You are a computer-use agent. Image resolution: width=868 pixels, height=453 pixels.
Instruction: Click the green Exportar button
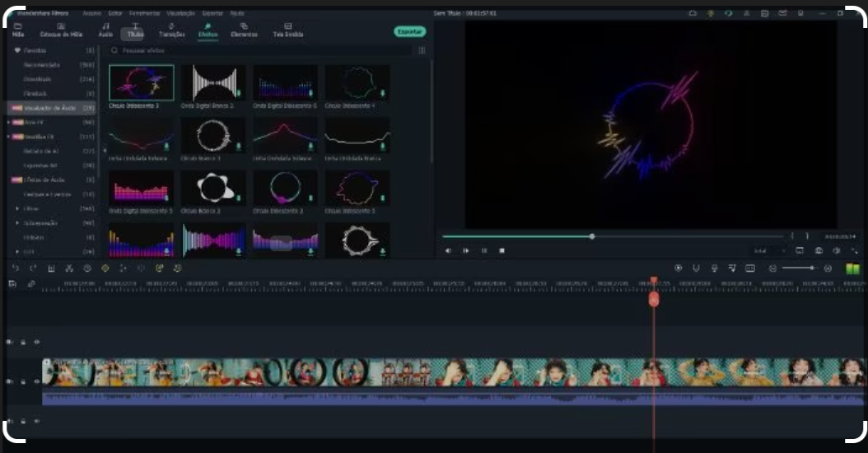(409, 31)
